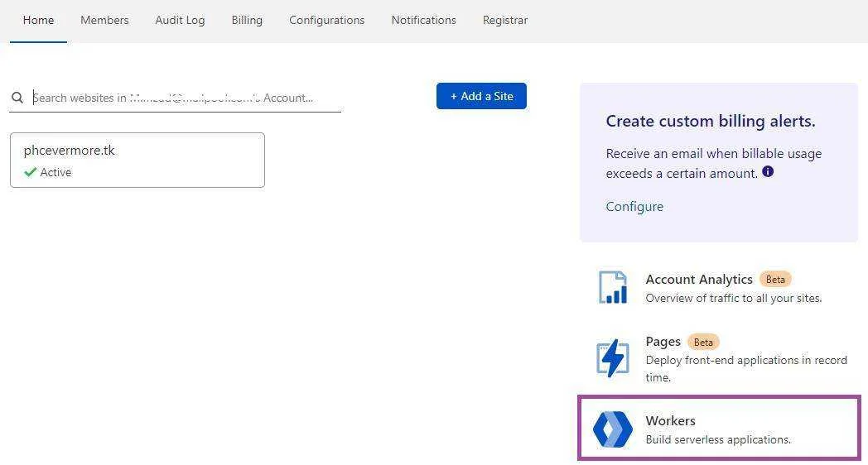Click 'Overview of traffic to all your sites.' text
868x465 pixels.
[x=734, y=298]
